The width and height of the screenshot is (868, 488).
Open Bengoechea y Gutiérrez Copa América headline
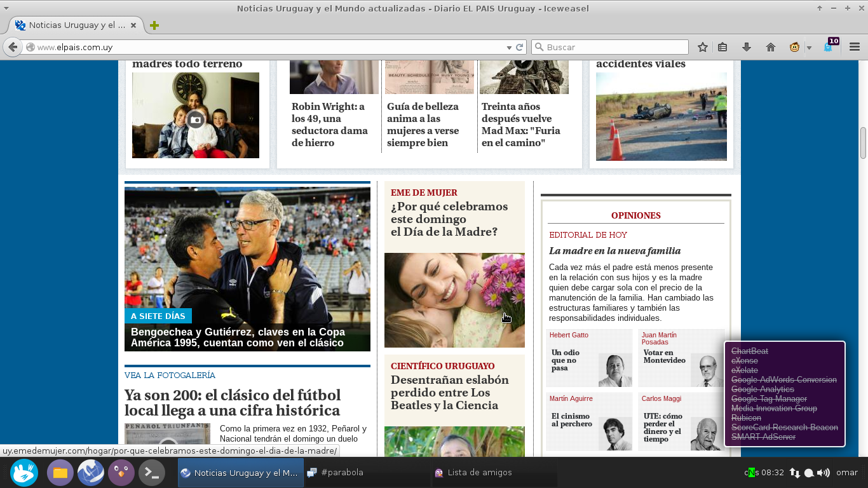(238, 337)
